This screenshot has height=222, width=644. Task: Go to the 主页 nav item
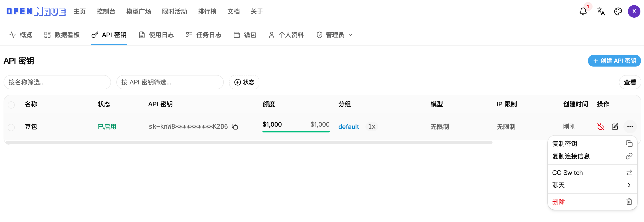tap(80, 11)
